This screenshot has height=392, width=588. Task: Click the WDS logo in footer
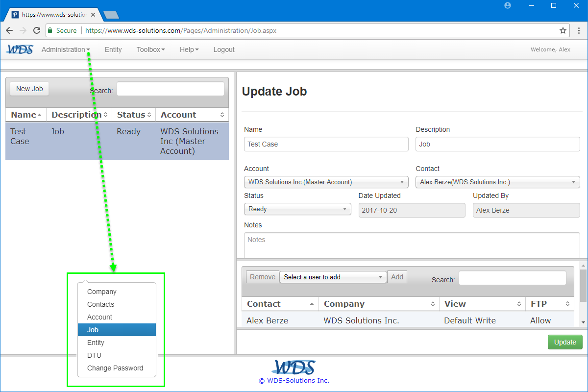(294, 367)
